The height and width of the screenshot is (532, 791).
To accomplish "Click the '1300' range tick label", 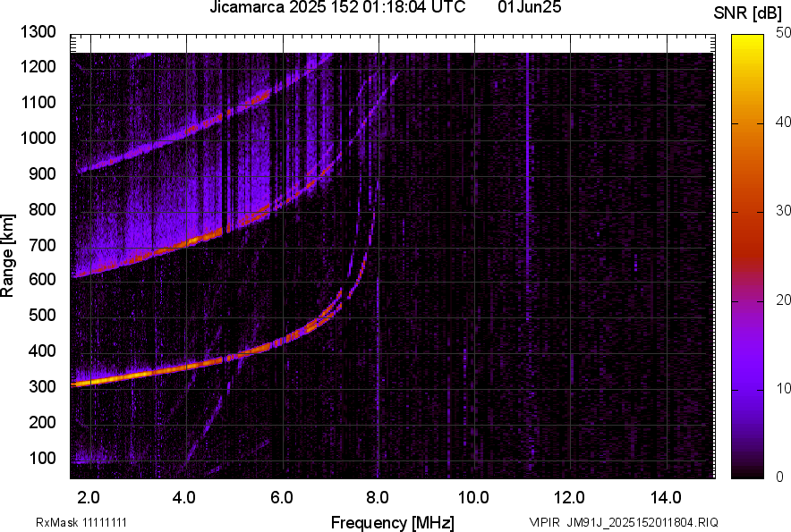I will 38,32.
